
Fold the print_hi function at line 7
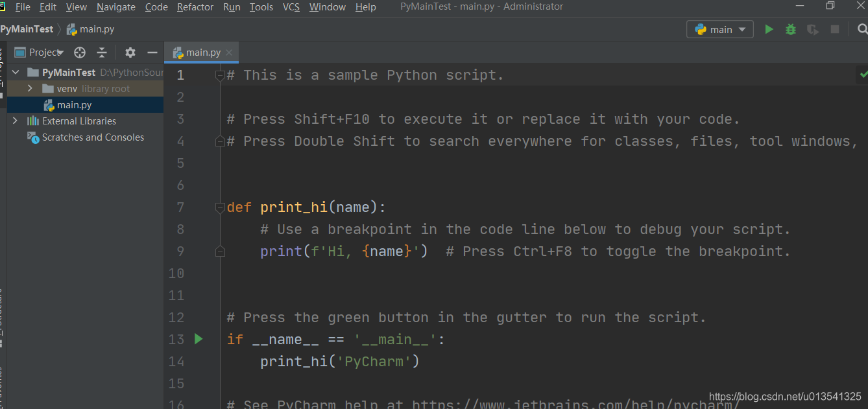click(220, 207)
